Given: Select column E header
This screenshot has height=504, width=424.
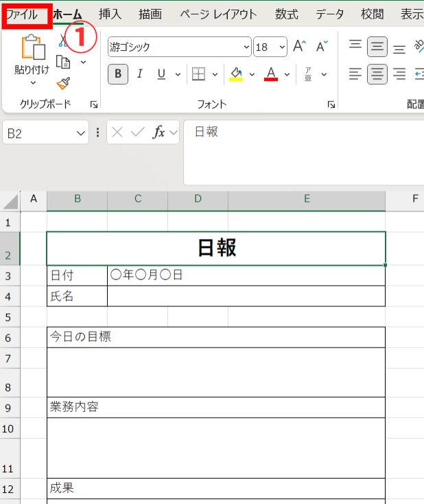Looking at the screenshot, I should pyautogui.click(x=307, y=201).
